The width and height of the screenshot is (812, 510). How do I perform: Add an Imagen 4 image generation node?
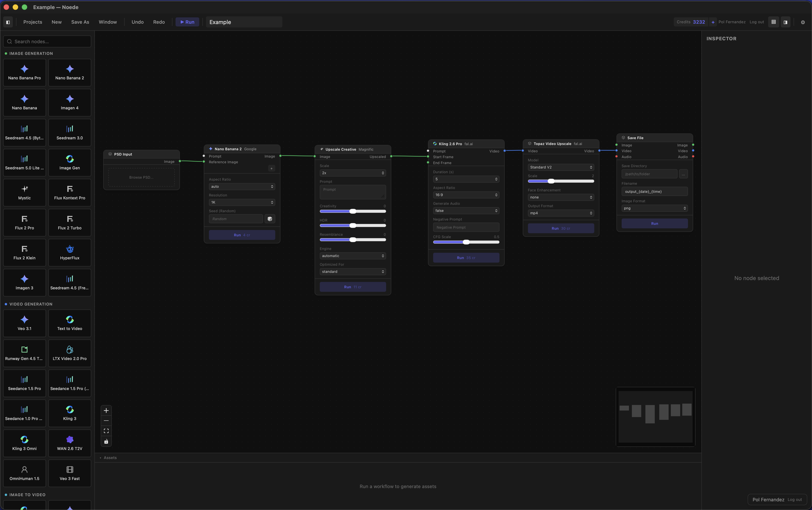[x=70, y=102]
